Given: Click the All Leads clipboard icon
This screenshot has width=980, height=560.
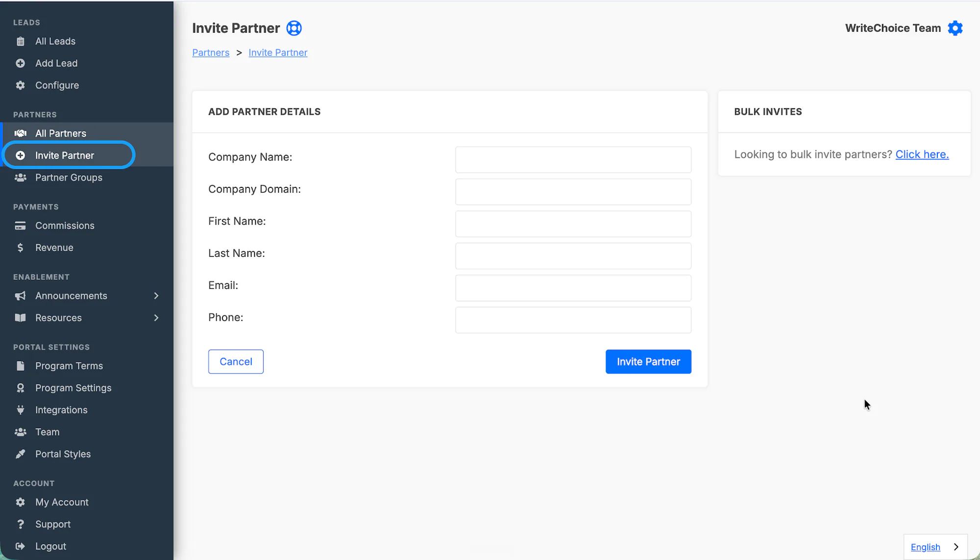Looking at the screenshot, I should tap(20, 41).
